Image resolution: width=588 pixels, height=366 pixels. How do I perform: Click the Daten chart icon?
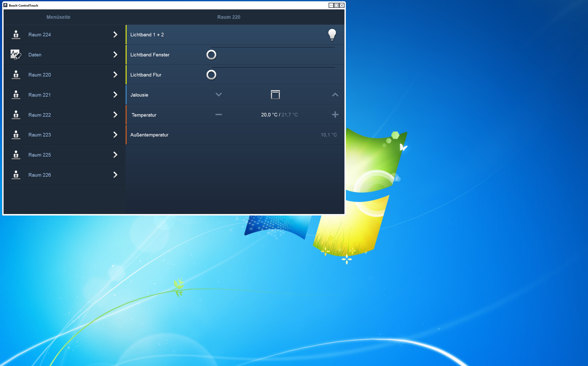tap(16, 55)
